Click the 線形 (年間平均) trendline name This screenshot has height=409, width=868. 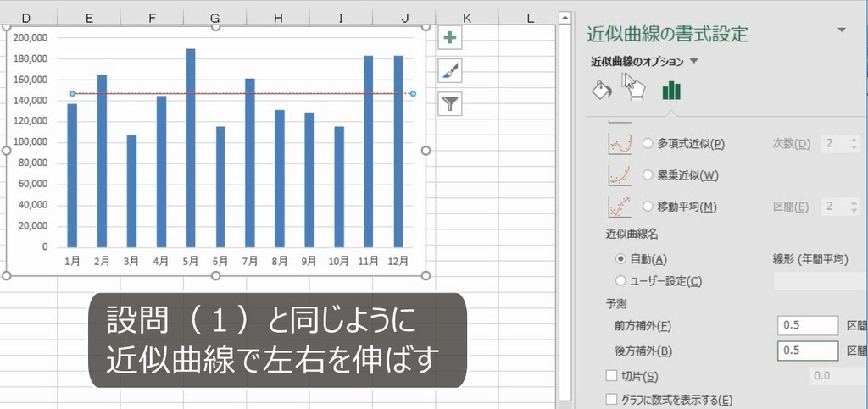click(810, 259)
